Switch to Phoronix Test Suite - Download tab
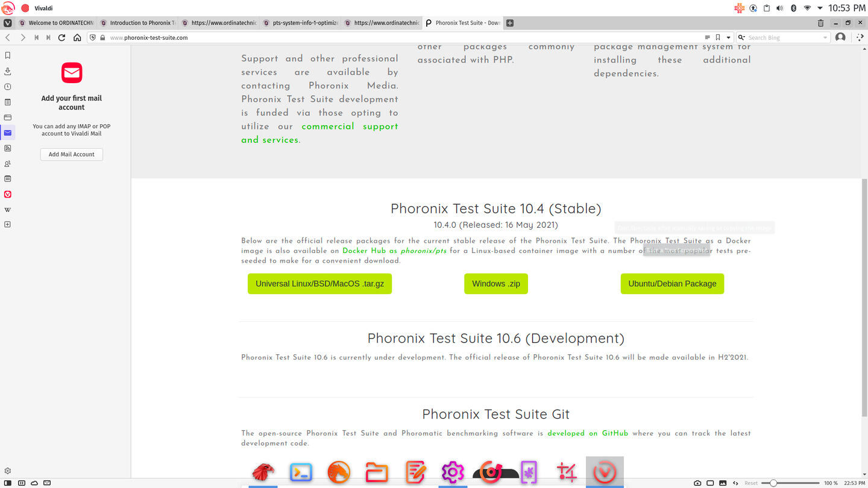 (x=463, y=23)
